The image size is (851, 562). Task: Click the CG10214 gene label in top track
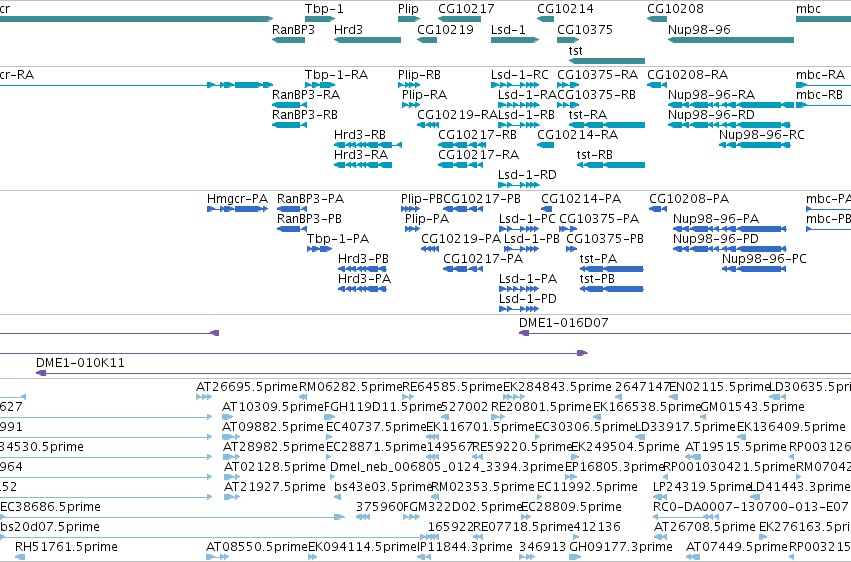click(565, 9)
